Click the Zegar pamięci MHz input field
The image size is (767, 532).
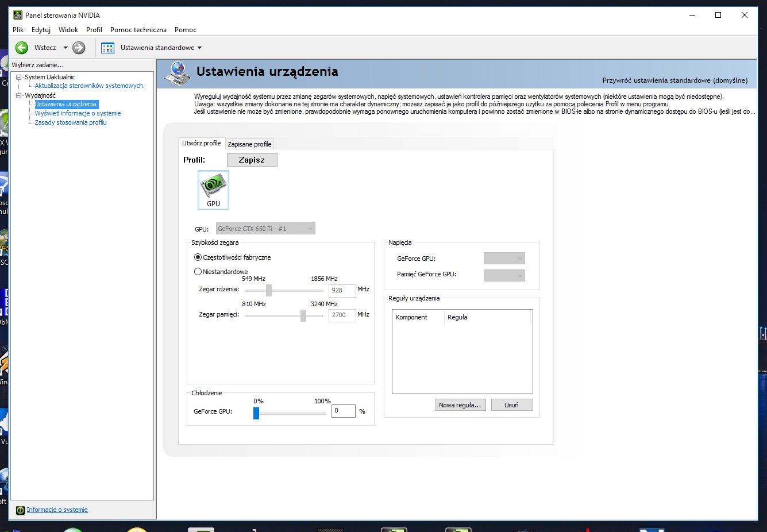342,315
